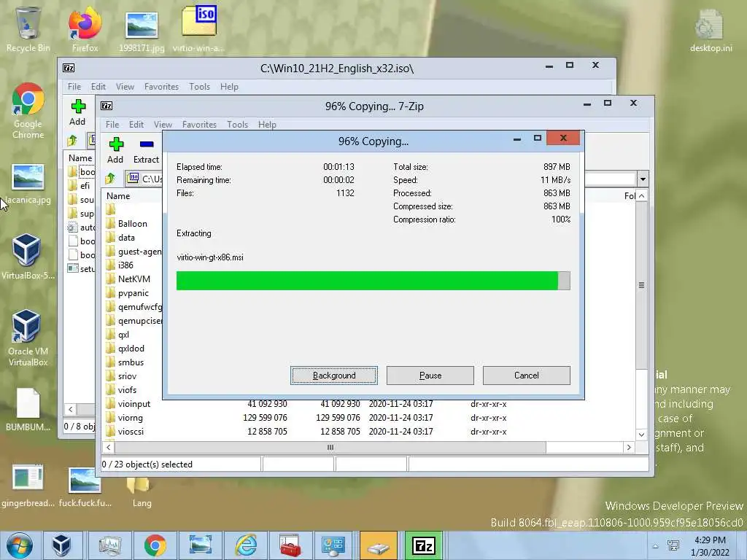Select the data folder
Viewport: 747px width, 560px height.
pyautogui.click(x=126, y=237)
